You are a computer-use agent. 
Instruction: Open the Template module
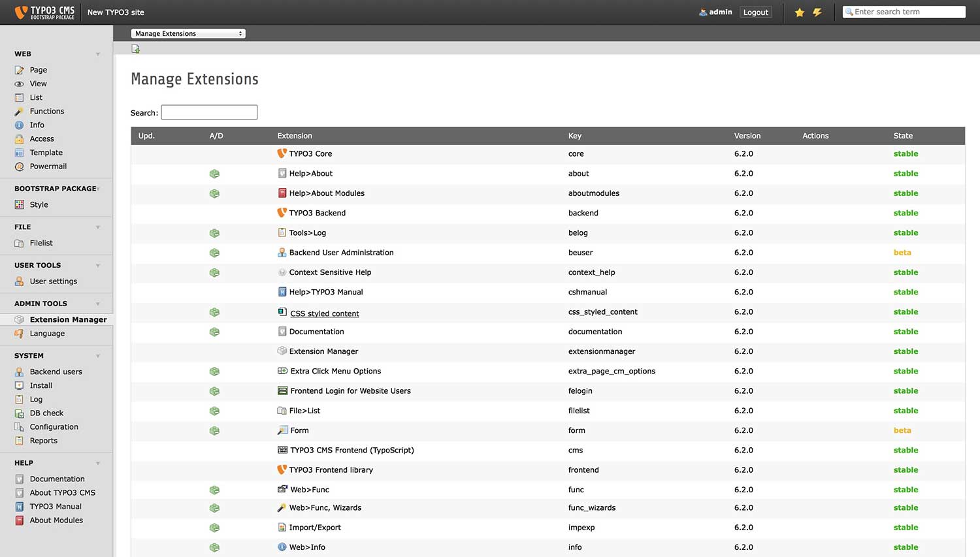[x=46, y=153]
